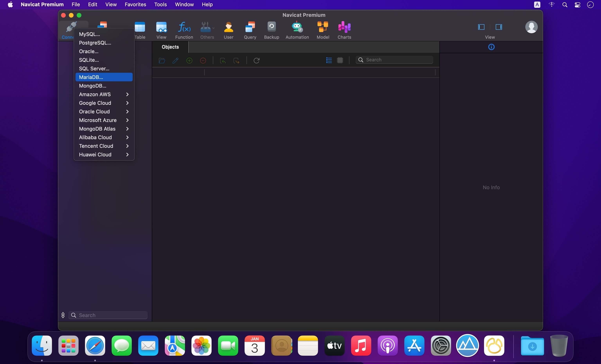The height and width of the screenshot is (364, 601).
Task: Open Finder from the Dock
Action: coord(42,345)
